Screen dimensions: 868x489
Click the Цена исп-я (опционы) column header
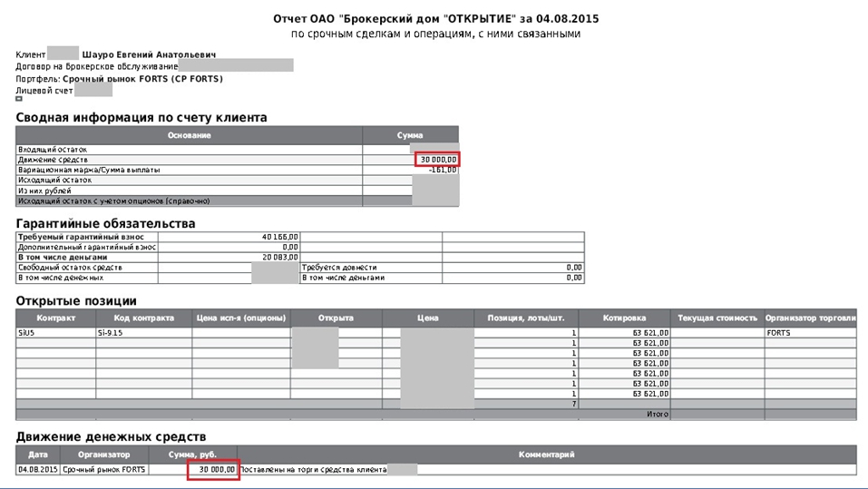[240, 318]
